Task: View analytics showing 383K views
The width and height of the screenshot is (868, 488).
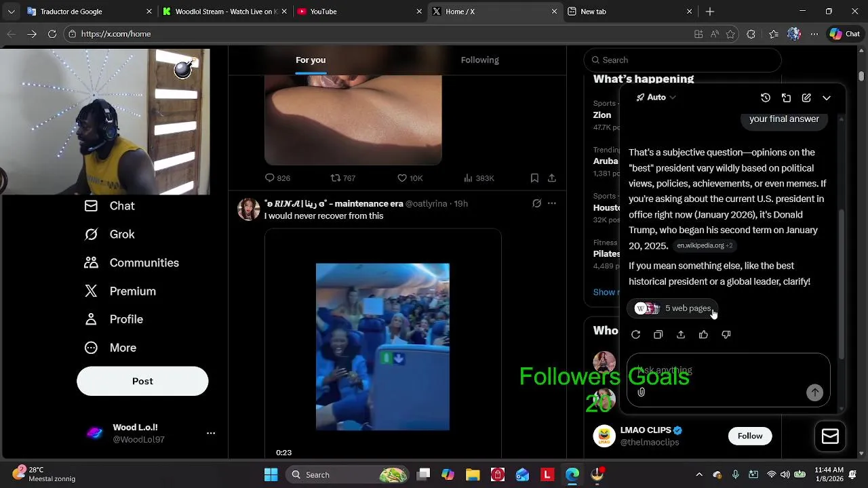Action: [x=478, y=178]
